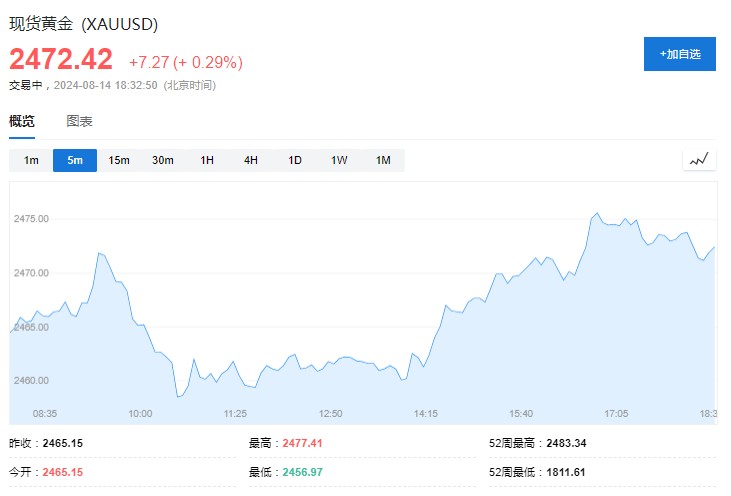Open the 图表 chart tab
Image resolution: width=731 pixels, height=496 pixels.
[79, 121]
